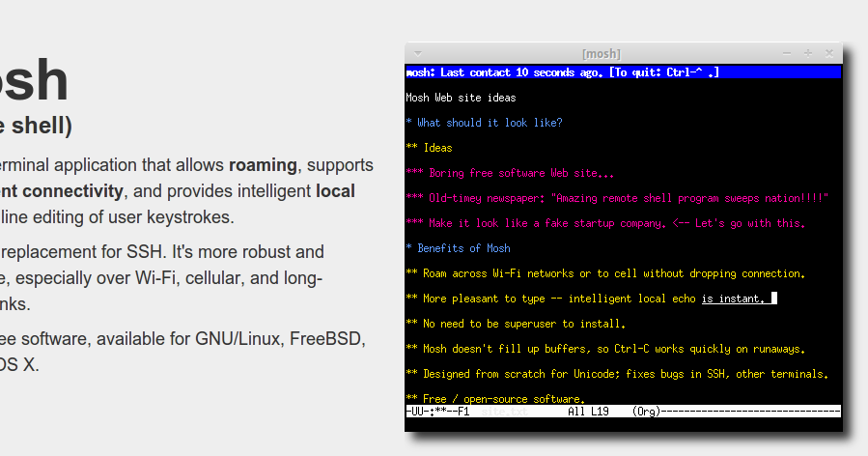The width and height of the screenshot is (868, 456).
Task: Click the underlined 'is instant.' text
Action: 733,299
